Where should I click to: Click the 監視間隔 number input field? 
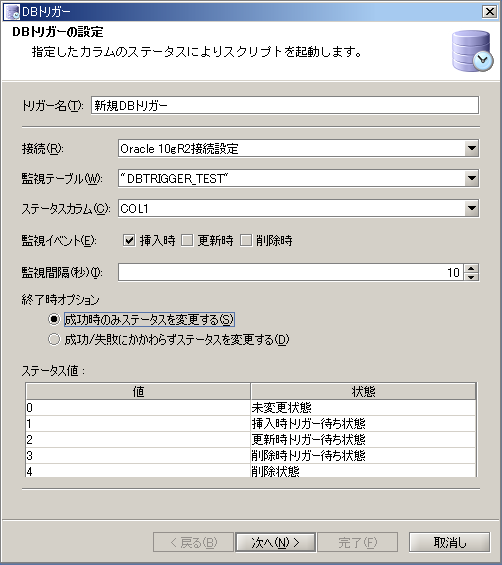291,272
